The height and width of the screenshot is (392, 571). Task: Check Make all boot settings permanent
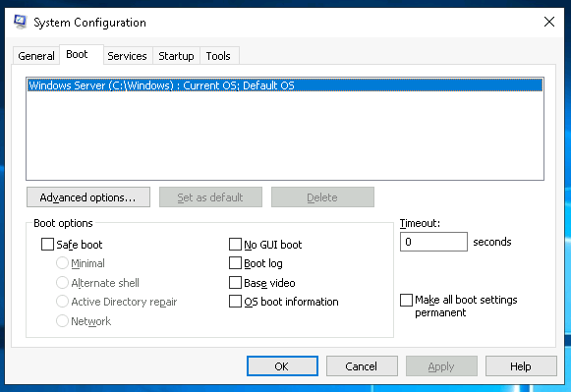click(x=407, y=301)
